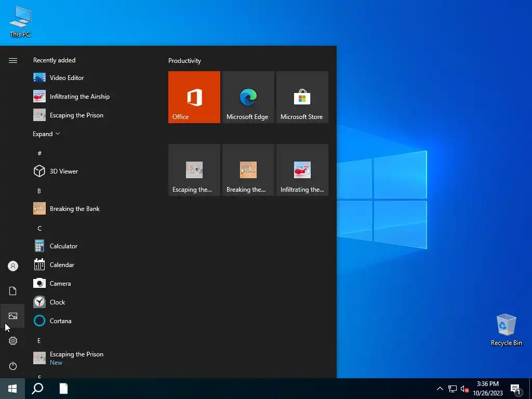Expand the Recently added list

tap(46, 134)
